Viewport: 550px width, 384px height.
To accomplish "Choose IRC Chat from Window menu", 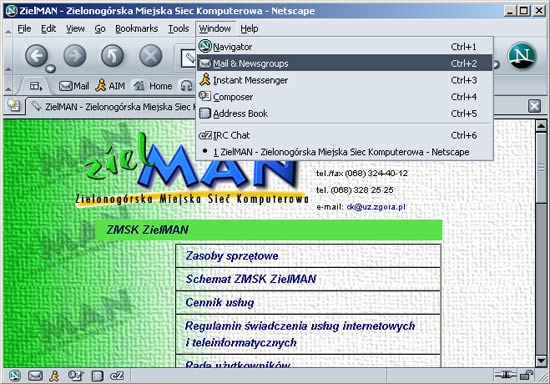I will point(344,135).
